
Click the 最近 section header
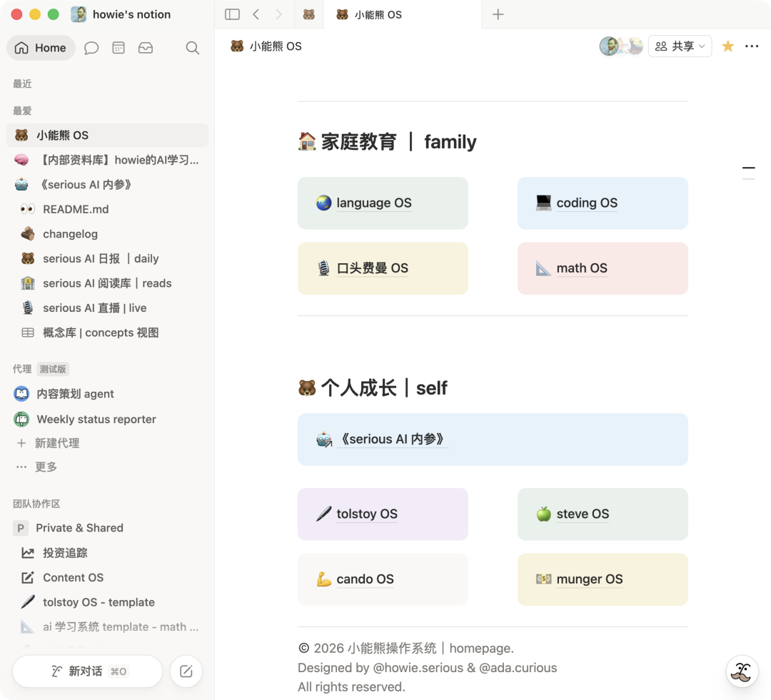click(22, 83)
